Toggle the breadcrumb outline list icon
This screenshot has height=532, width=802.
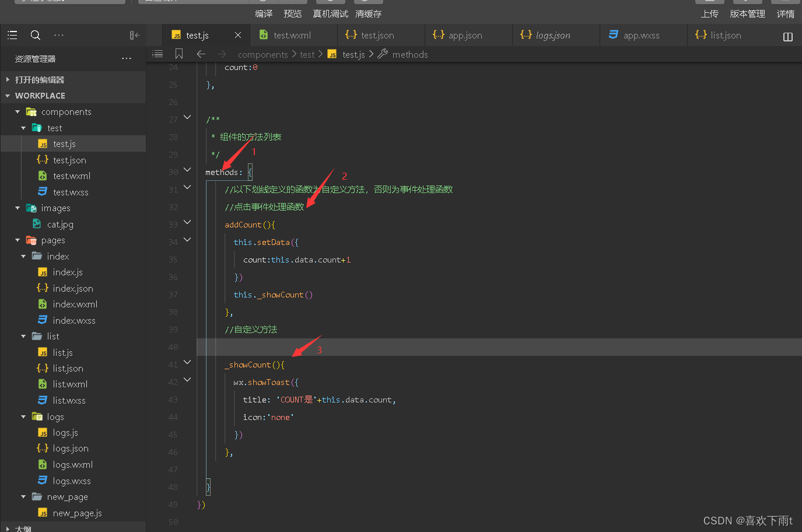click(157, 54)
